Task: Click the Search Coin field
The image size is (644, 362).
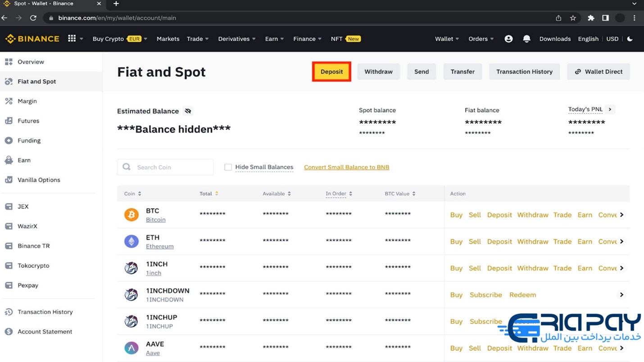Action: (x=165, y=167)
